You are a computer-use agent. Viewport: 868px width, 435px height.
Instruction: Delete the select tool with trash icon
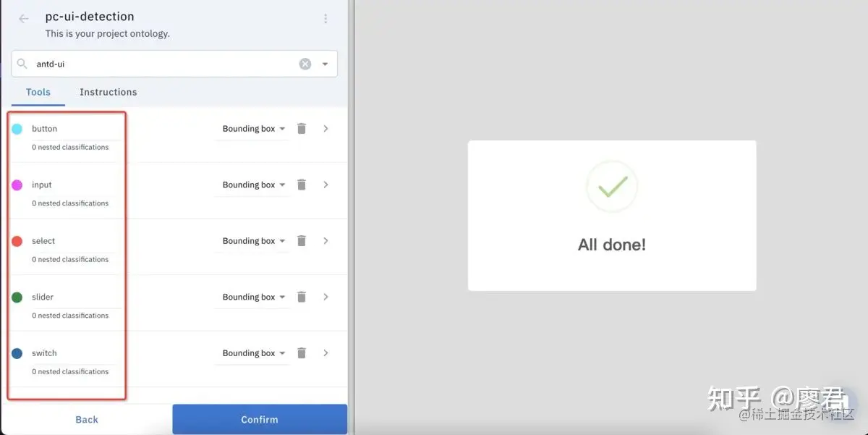point(302,240)
